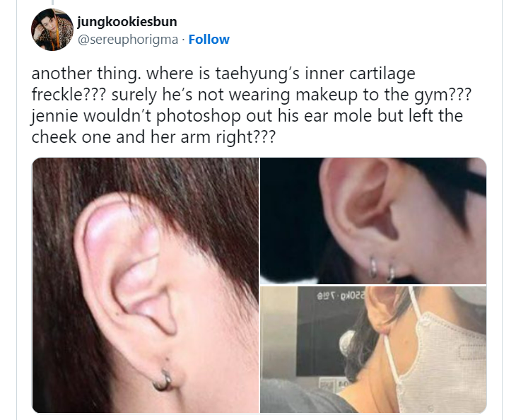Click the tweet line starting 'another thing'
The width and height of the screenshot is (516, 420).
(x=223, y=74)
